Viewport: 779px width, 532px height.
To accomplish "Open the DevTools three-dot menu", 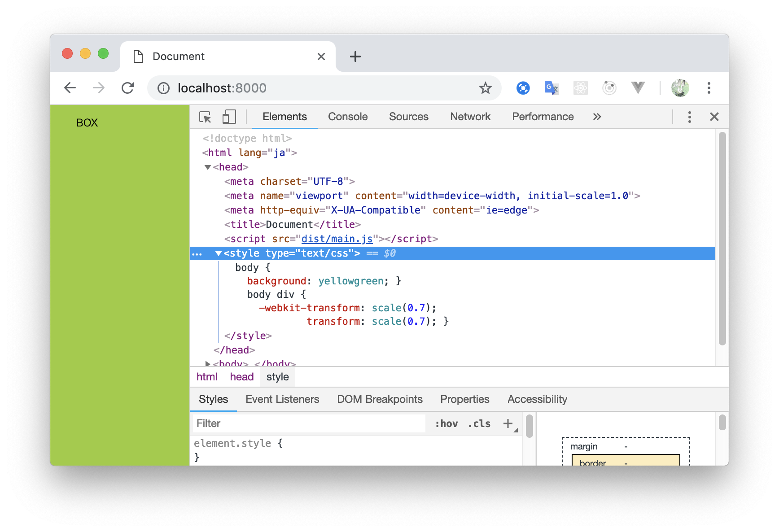I will tap(690, 117).
